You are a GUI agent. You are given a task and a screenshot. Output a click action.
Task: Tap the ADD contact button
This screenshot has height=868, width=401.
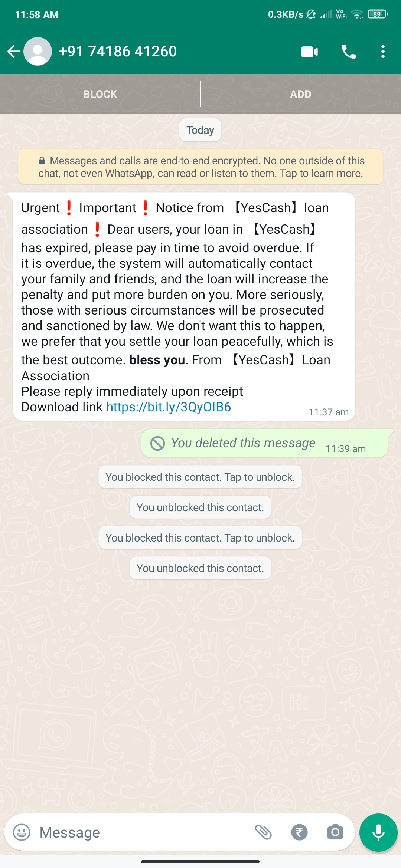pyautogui.click(x=300, y=94)
